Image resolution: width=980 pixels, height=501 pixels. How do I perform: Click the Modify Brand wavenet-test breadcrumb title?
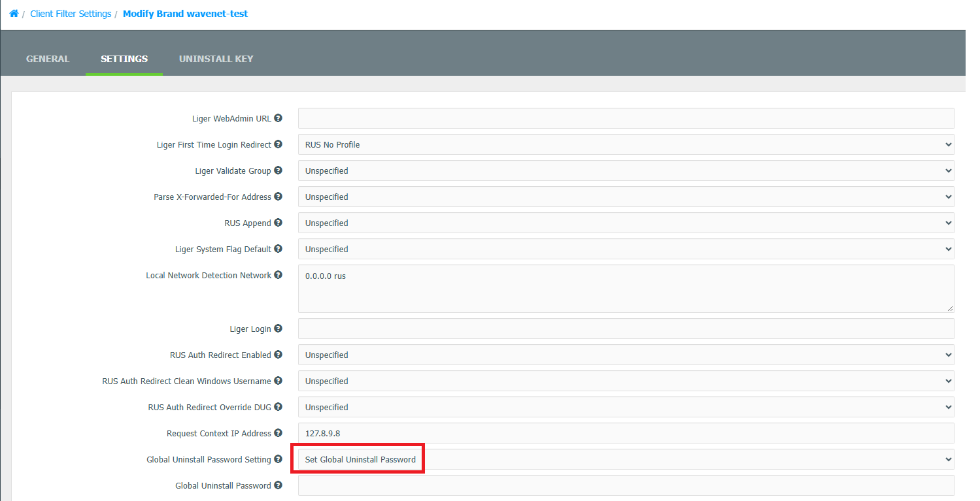[x=186, y=14]
